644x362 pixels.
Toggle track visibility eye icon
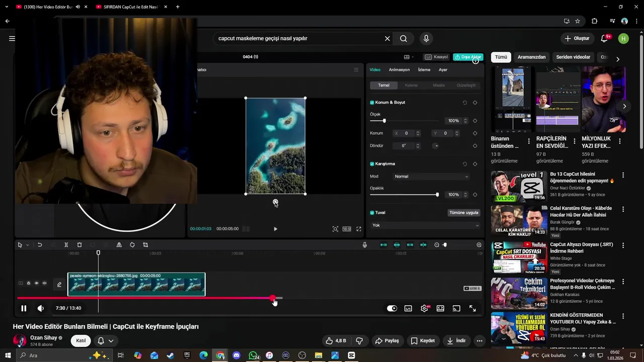(x=36, y=283)
